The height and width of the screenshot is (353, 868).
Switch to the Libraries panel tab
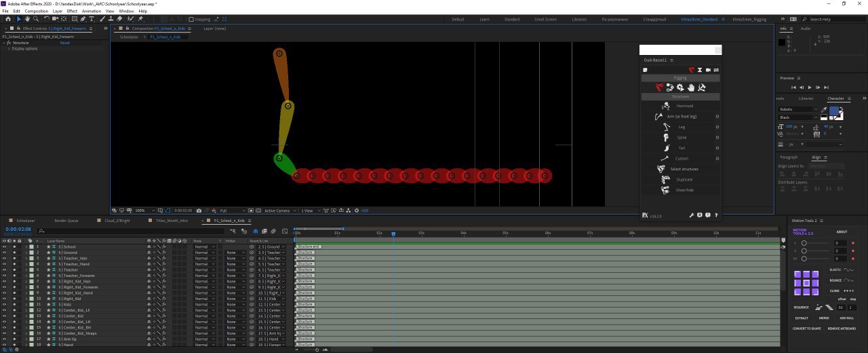tap(806, 98)
